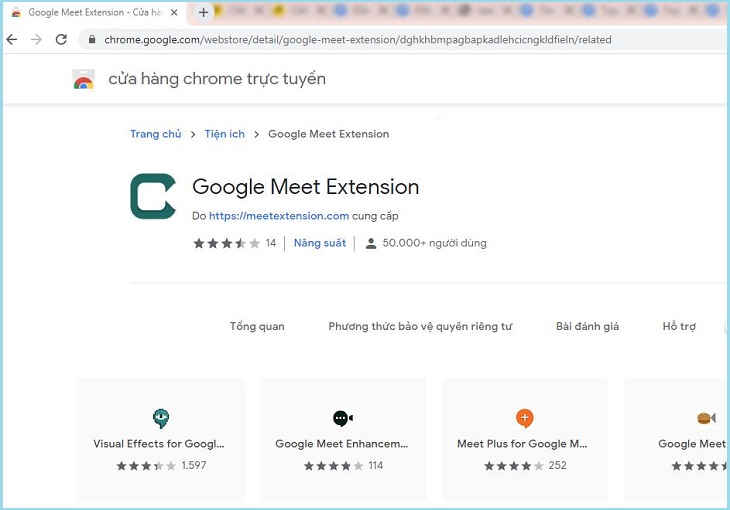Switch to Bài đánh giá tab

pyautogui.click(x=587, y=326)
